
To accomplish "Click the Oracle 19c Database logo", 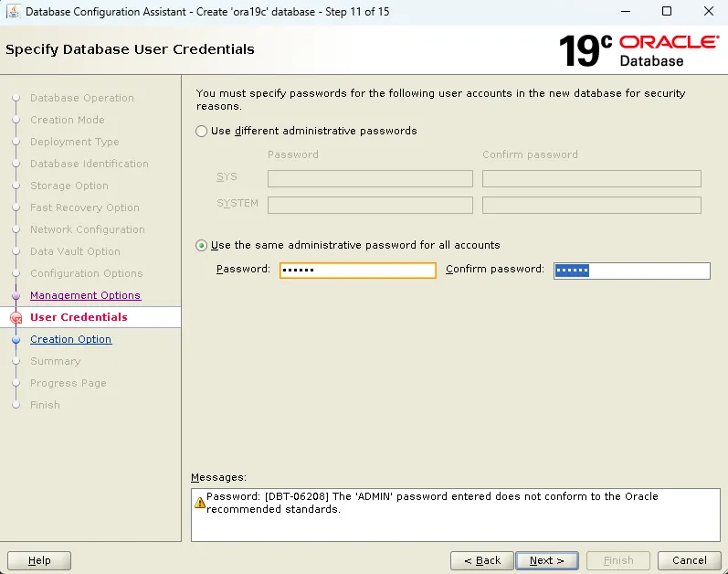I will [x=638, y=50].
